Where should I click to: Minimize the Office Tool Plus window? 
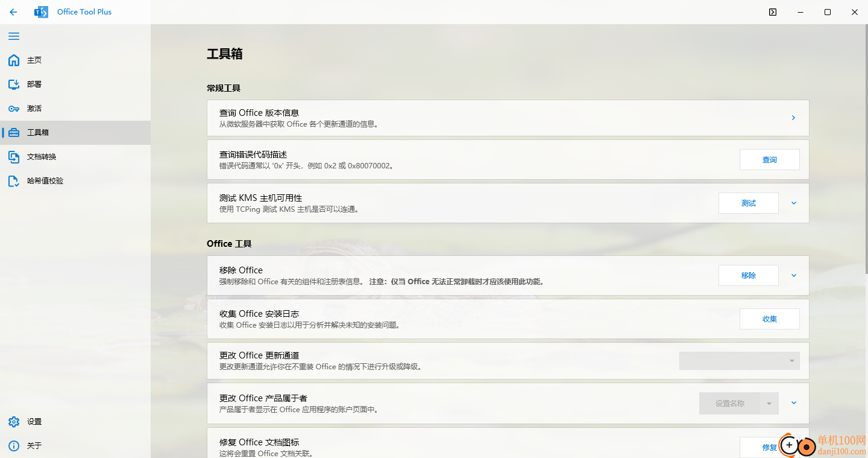pos(800,12)
